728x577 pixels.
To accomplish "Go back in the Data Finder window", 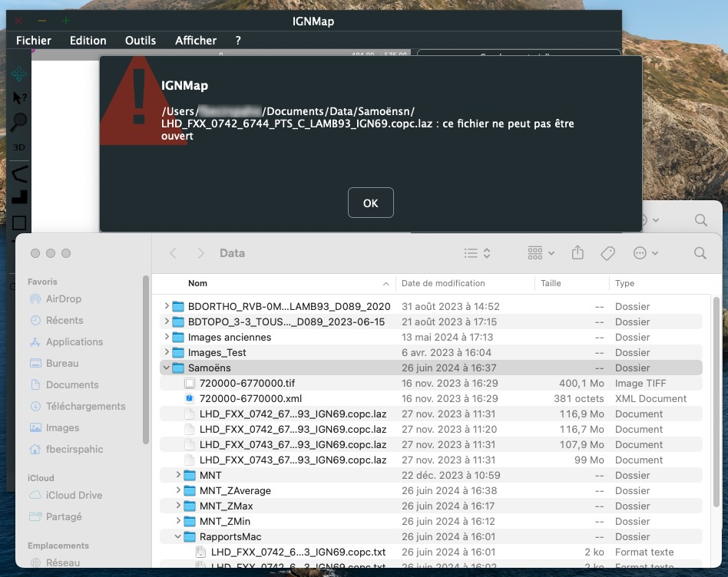I will point(174,253).
